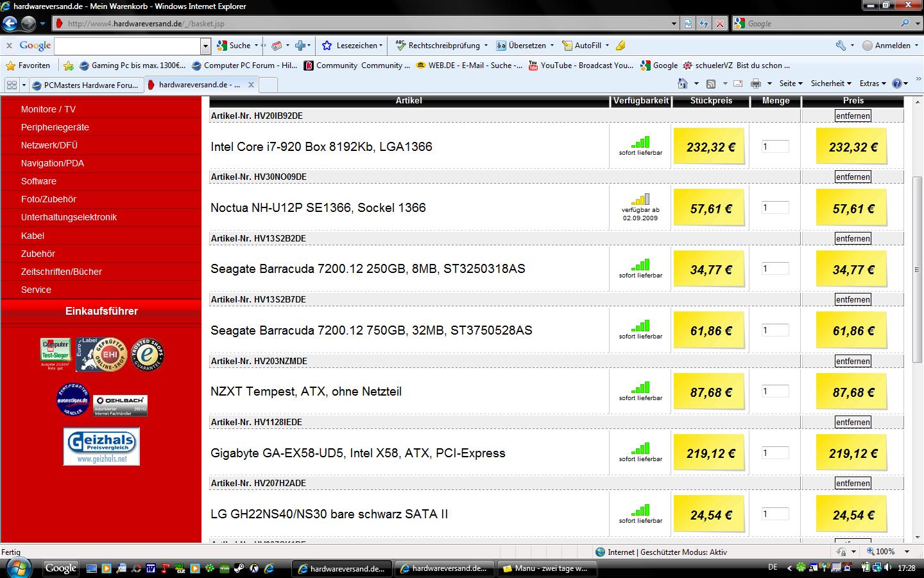Image resolution: width=924 pixels, height=578 pixels.
Task: Expand the Google toolbar search box dropdown
Action: [205, 46]
